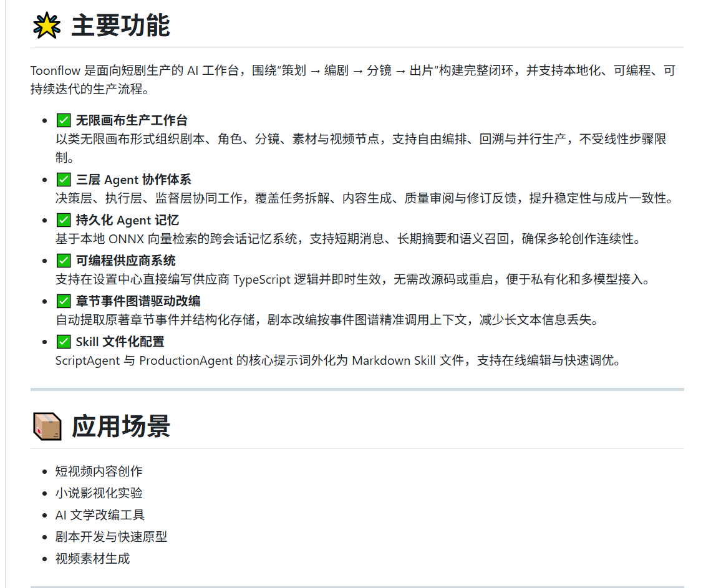The image size is (706, 588).
Task: Click the package box emoji beside 应用场景
Action: [47, 427]
